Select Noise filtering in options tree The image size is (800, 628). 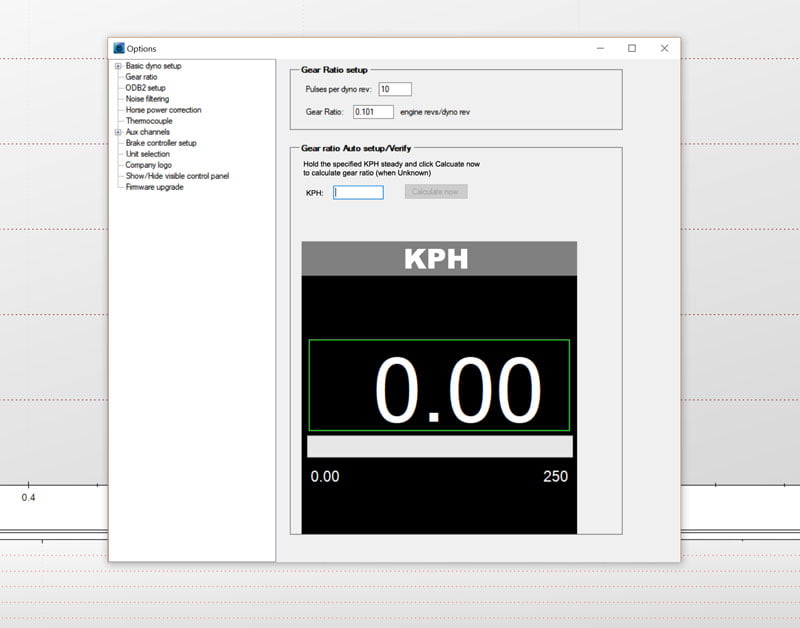click(x=147, y=99)
